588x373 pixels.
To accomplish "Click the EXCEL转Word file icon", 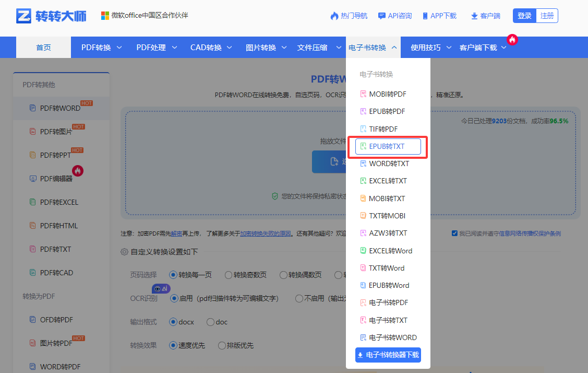I will pyautogui.click(x=363, y=251).
